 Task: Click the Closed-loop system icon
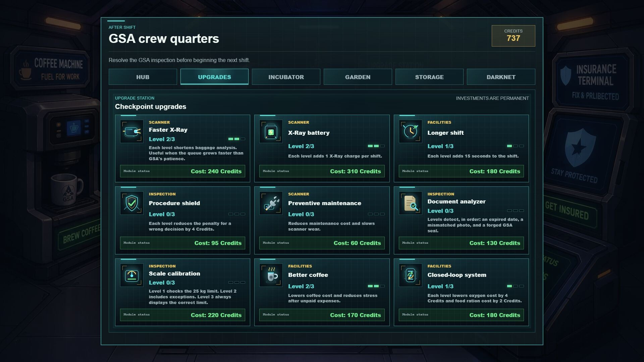(x=411, y=275)
